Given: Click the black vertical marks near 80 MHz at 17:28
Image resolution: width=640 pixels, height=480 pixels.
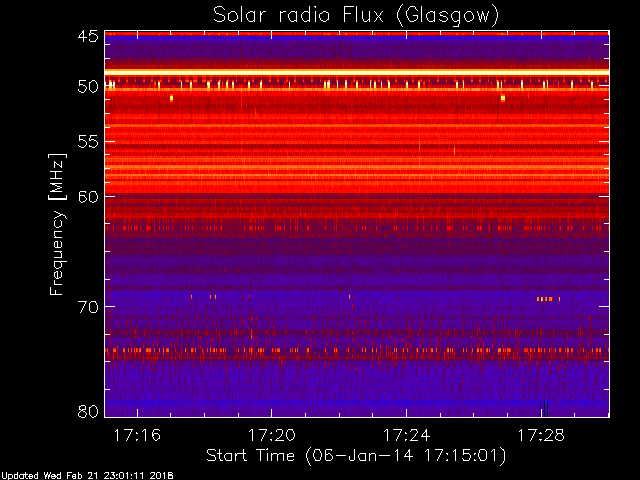Looking at the screenshot, I should pyautogui.click(x=544, y=408).
